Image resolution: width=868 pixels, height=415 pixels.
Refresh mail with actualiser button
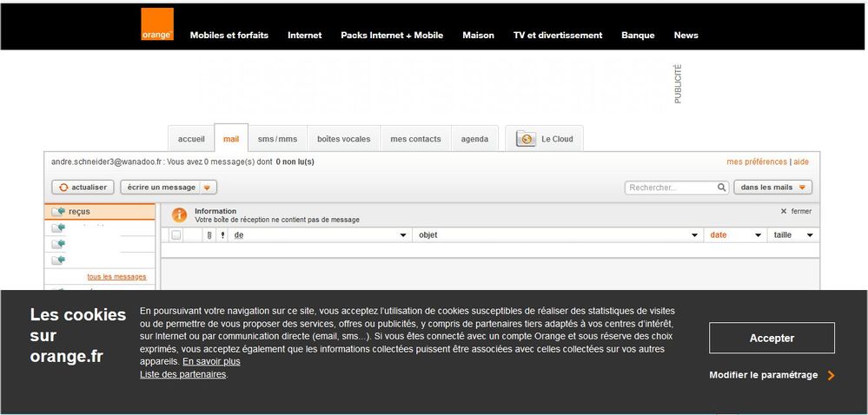pos(83,188)
